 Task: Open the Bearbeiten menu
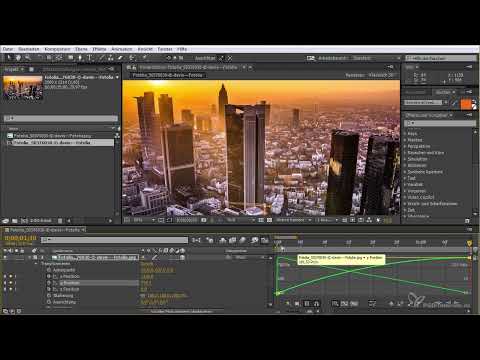(29, 49)
